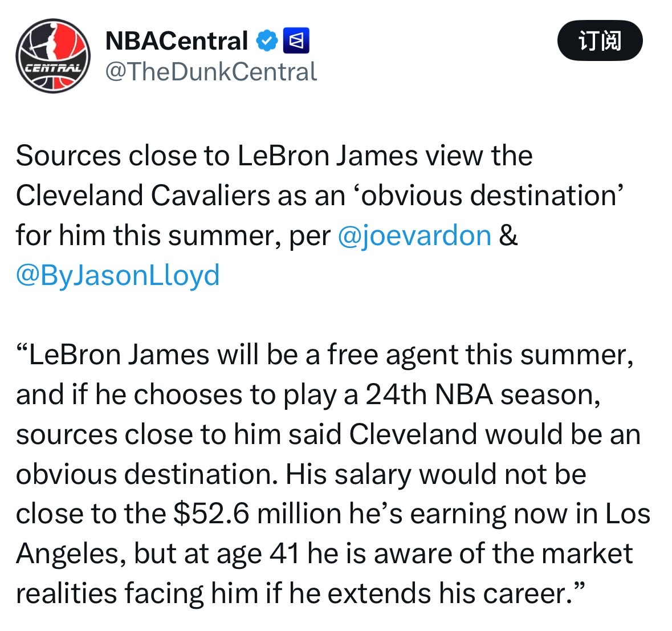Click the square affiliate badge beside NBACentral
The image size is (672, 631).
click(x=296, y=41)
